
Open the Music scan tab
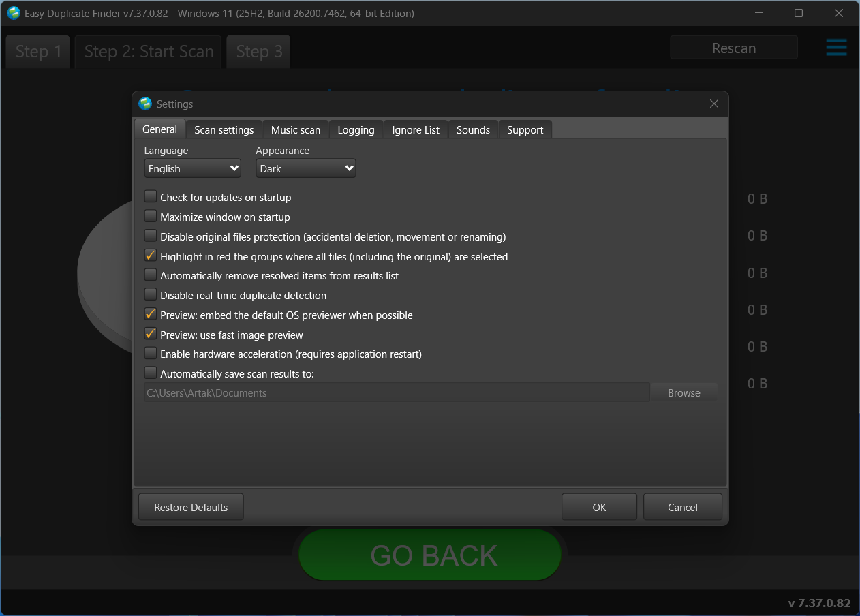point(295,129)
